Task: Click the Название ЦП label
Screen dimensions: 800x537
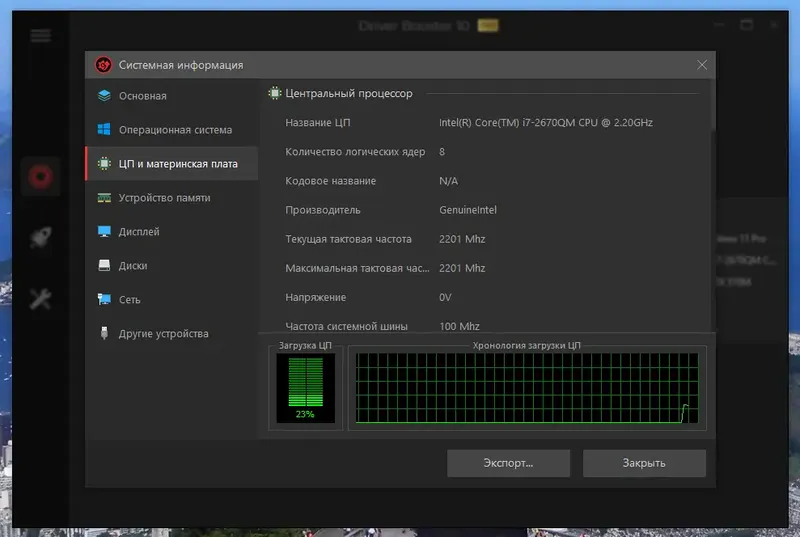Action: (318, 122)
